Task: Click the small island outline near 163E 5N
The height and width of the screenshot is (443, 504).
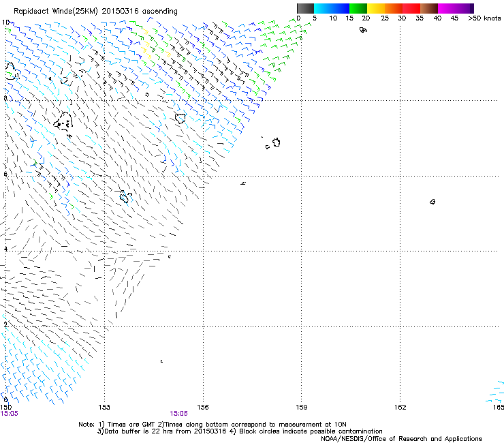Action: coord(432,202)
